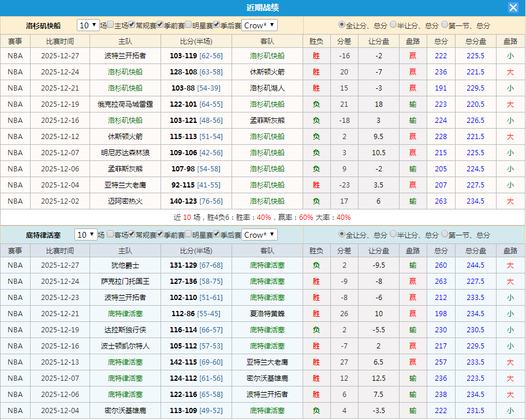Select the 第一节、总分 radio option for Pistons
Screen dimensions: 526x420
444,235
